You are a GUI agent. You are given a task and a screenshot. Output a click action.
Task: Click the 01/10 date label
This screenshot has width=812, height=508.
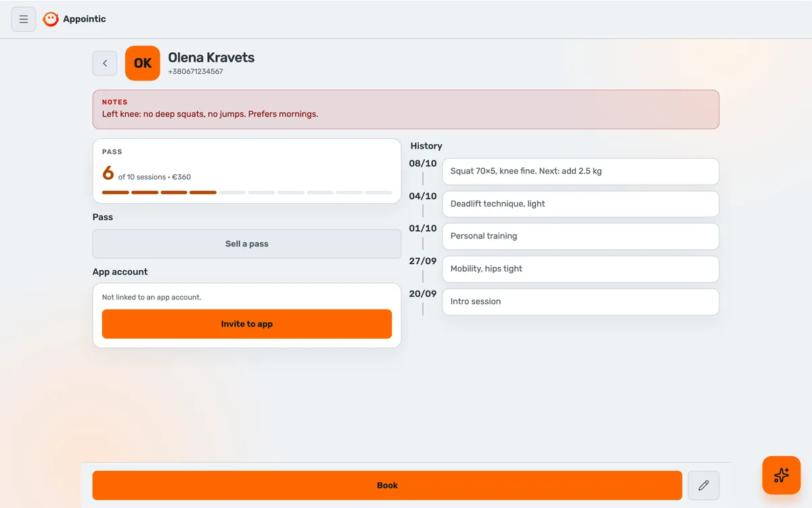tap(423, 228)
